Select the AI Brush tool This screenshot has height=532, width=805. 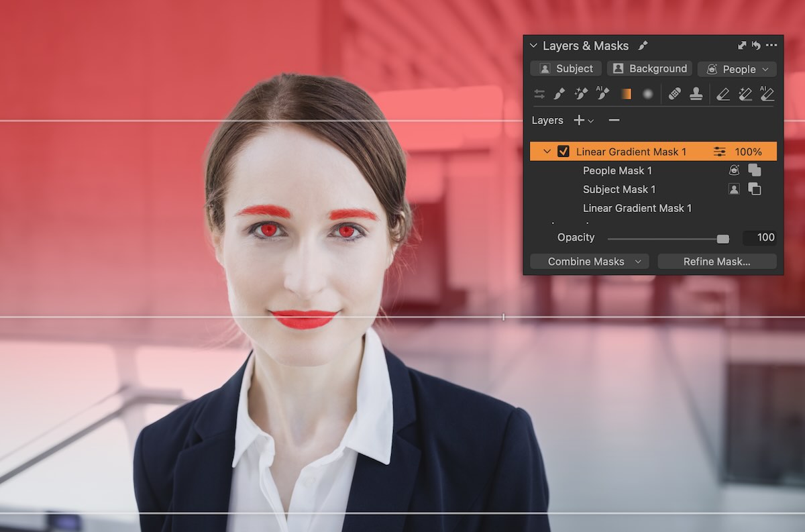point(602,94)
